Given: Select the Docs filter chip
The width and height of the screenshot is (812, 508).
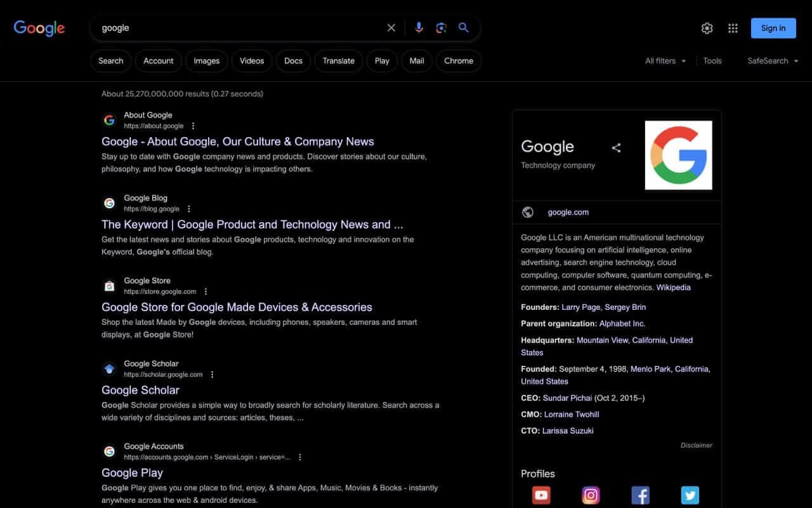Looking at the screenshot, I should [x=293, y=61].
